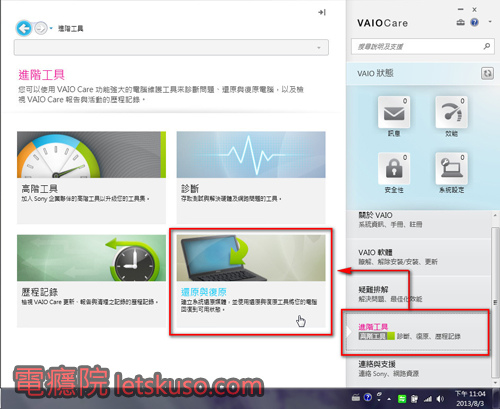
Task: Click the power battery tray icon
Action: (x=414, y=399)
